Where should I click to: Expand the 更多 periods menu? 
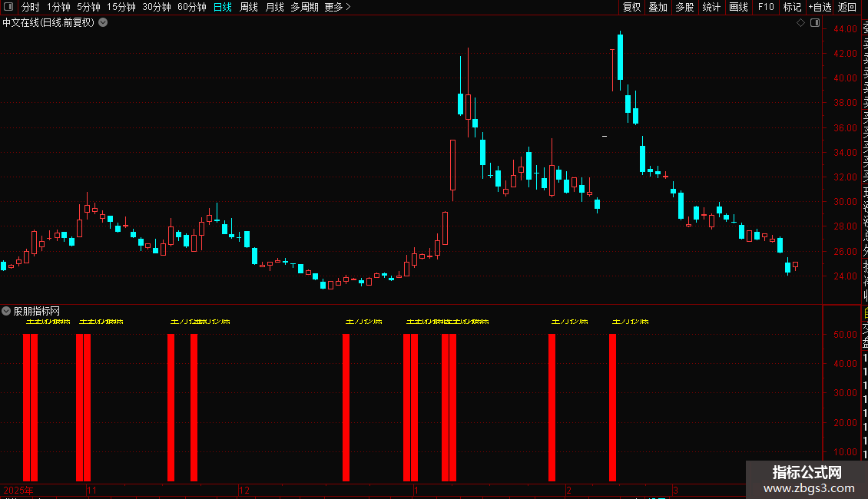coord(337,7)
